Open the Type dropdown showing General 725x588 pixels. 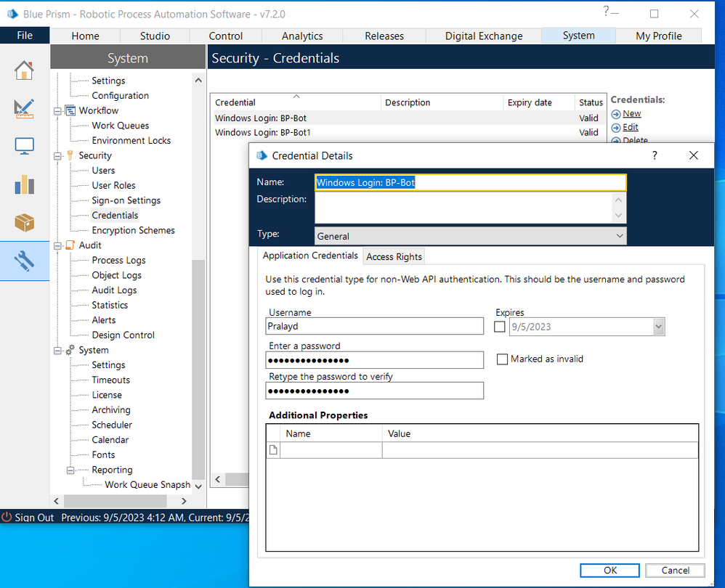[470, 236]
